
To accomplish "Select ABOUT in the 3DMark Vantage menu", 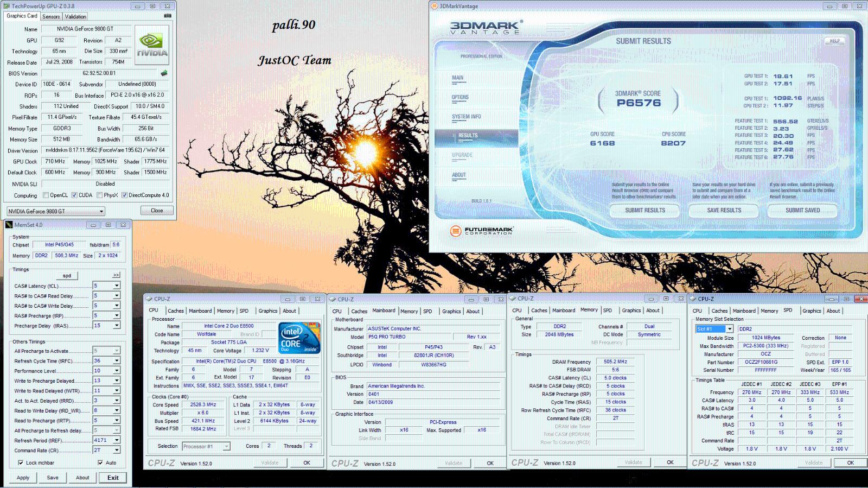I will click(x=459, y=175).
